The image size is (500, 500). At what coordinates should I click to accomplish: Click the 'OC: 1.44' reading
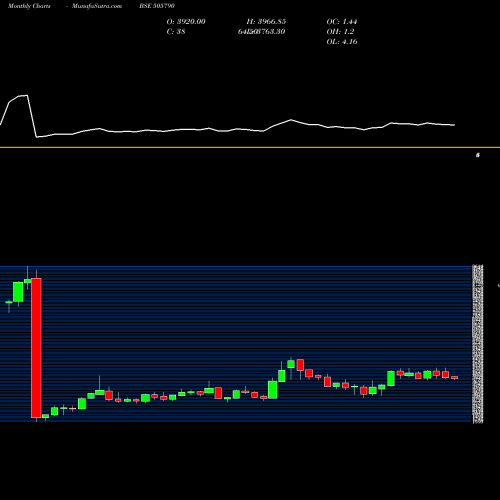pyautogui.click(x=342, y=21)
